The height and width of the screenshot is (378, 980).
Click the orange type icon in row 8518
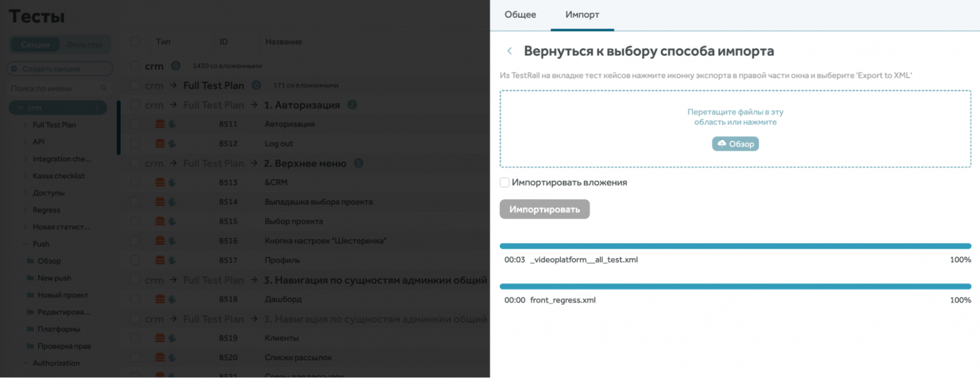[160, 300]
